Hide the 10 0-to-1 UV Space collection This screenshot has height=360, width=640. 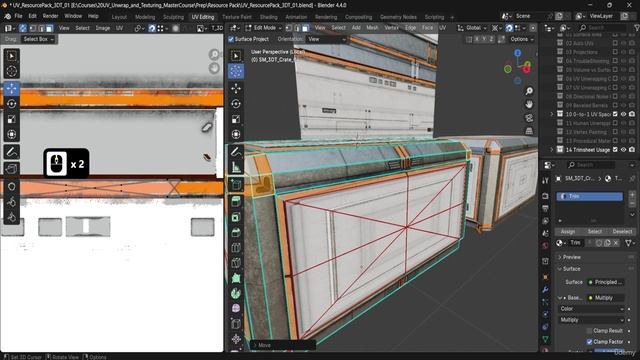pos(623,114)
